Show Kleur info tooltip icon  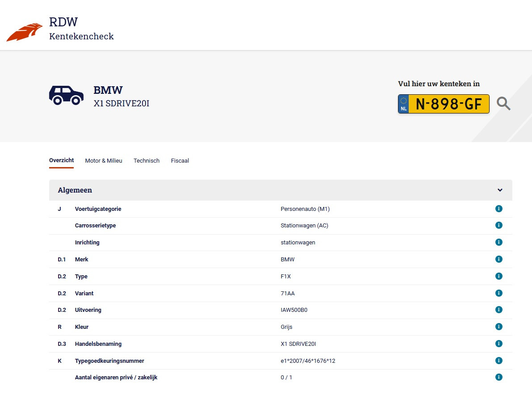(499, 327)
